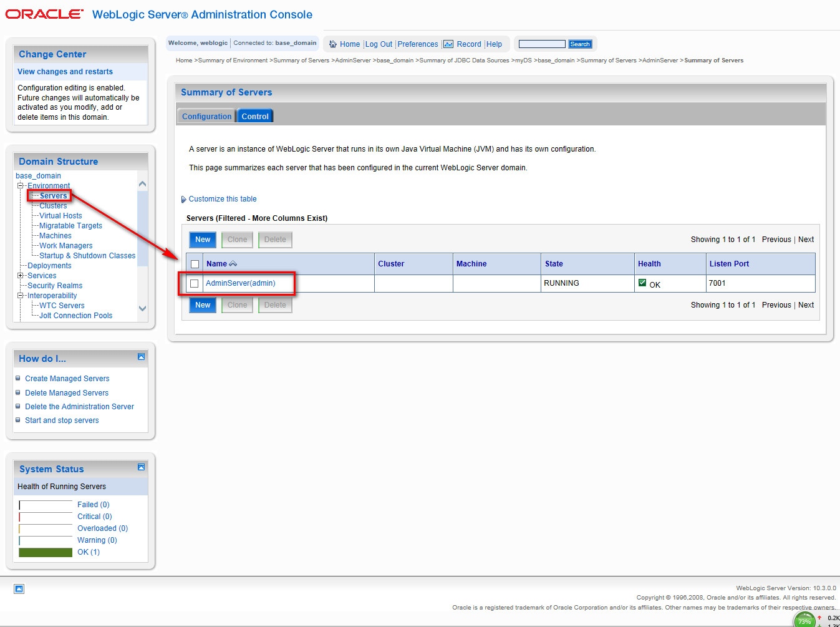
Task: Open Security Realms tree item
Action: (x=55, y=286)
